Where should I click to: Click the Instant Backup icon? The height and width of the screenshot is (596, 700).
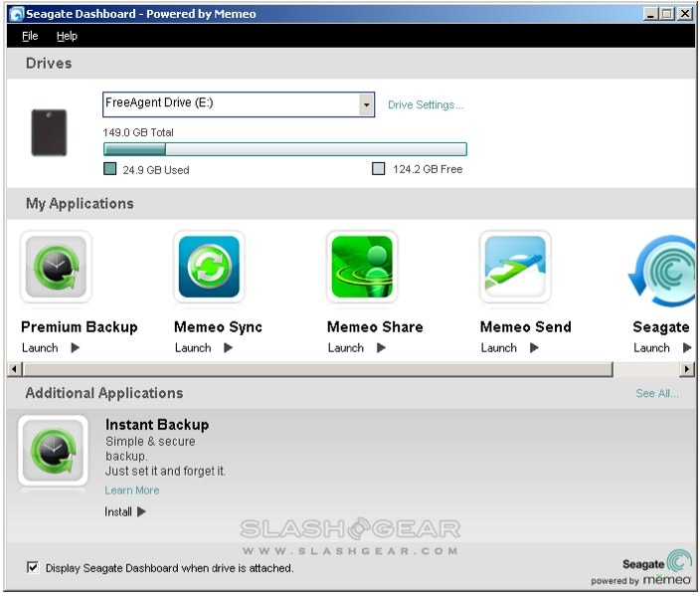coord(53,451)
